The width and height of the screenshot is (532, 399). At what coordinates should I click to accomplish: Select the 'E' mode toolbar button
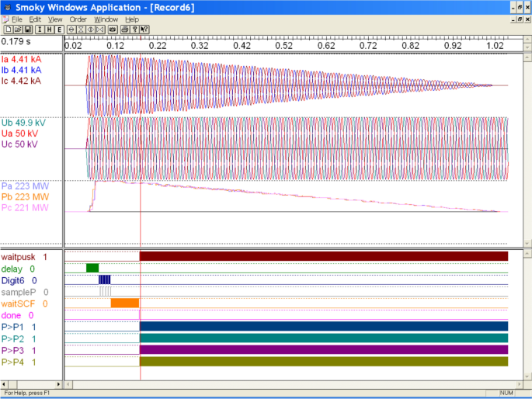pos(59,29)
